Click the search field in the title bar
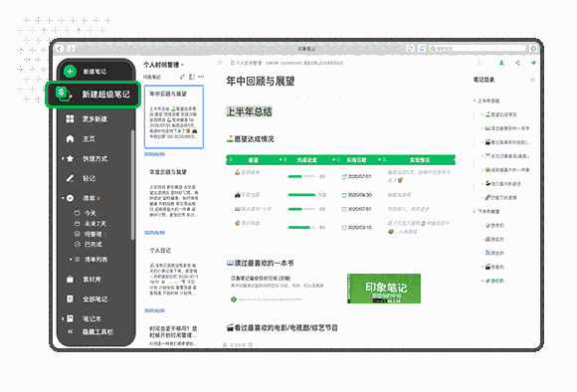 click(478, 48)
